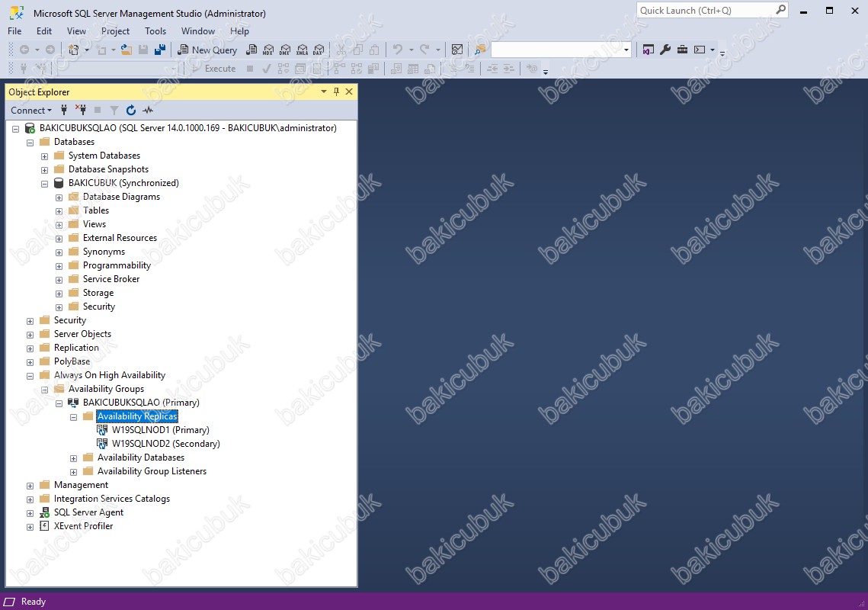868x610 pixels.
Task: Click the Solution Explorer window icon
Action: click(x=649, y=50)
